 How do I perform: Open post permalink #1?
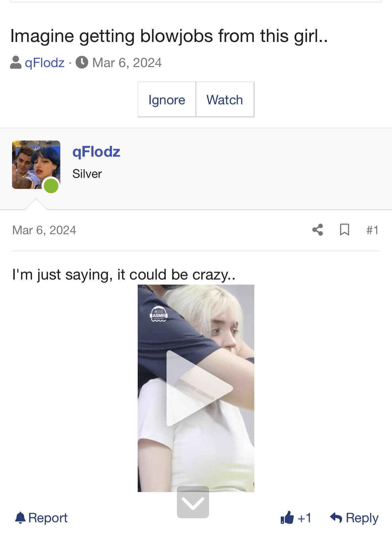372,230
